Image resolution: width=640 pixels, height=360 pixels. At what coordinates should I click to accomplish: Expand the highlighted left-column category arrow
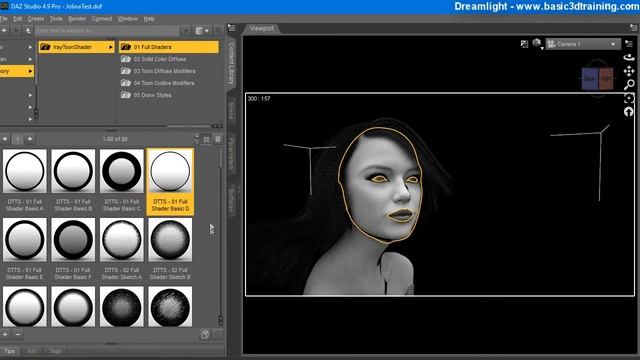click(30, 71)
